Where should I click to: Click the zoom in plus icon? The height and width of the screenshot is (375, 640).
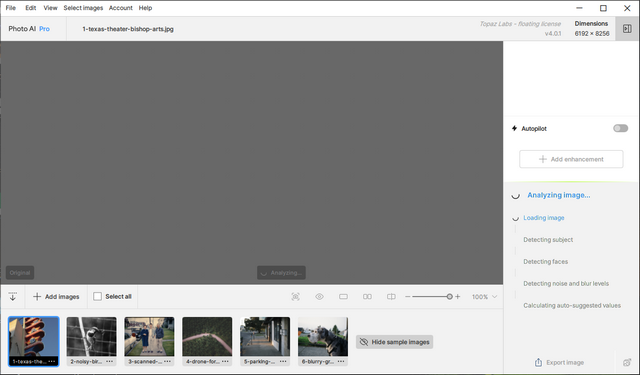click(458, 297)
